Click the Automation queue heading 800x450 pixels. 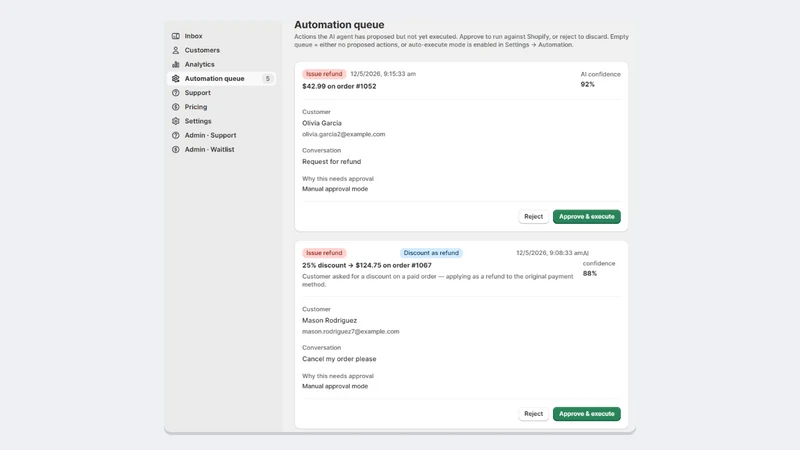pos(339,24)
